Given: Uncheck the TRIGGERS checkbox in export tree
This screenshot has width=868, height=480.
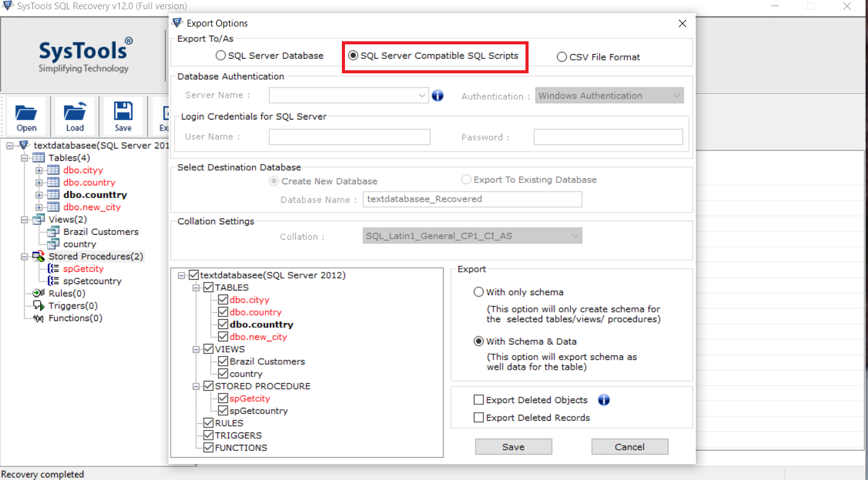Looking at the screenshot, I should click(x=208, y=436).
